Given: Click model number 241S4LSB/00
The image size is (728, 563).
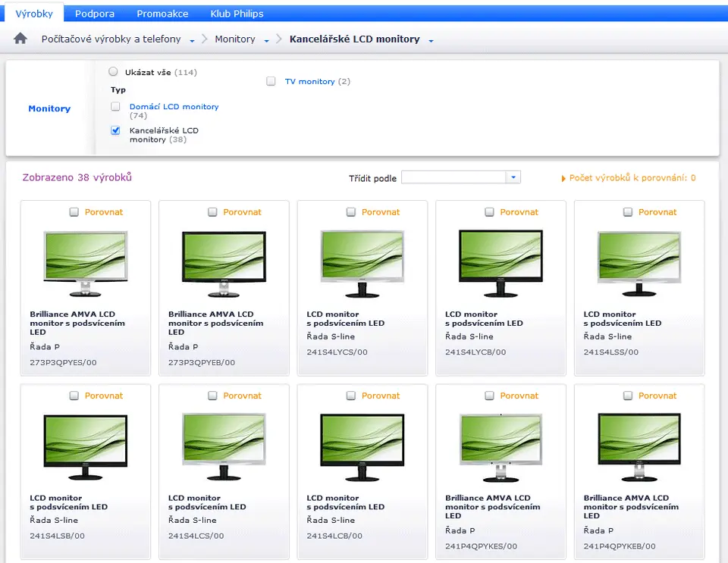Looking at the screenshot, I should pos(57,536).
